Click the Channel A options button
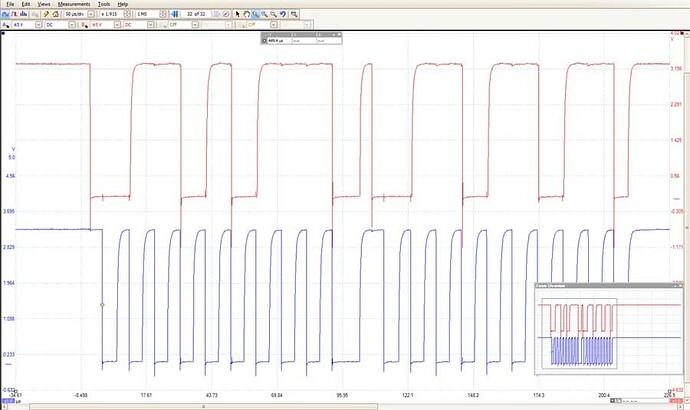This screenshot has height=410, width=690. pos(6,26)
